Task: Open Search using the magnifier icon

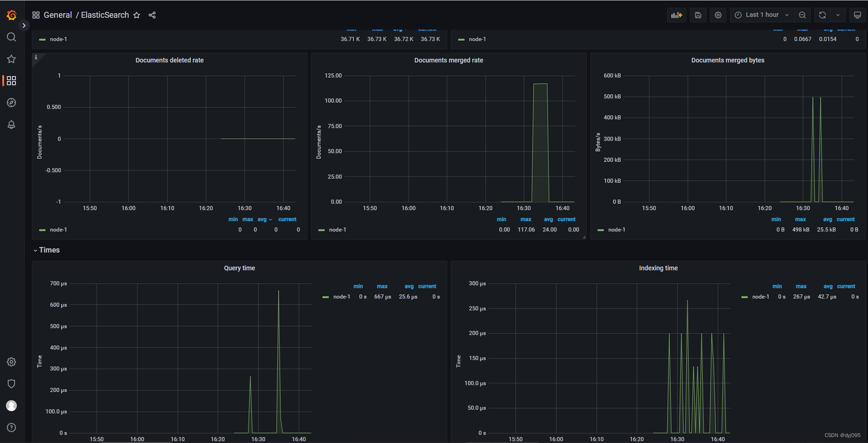Action: pyautogui.click(x=11, y=37)
